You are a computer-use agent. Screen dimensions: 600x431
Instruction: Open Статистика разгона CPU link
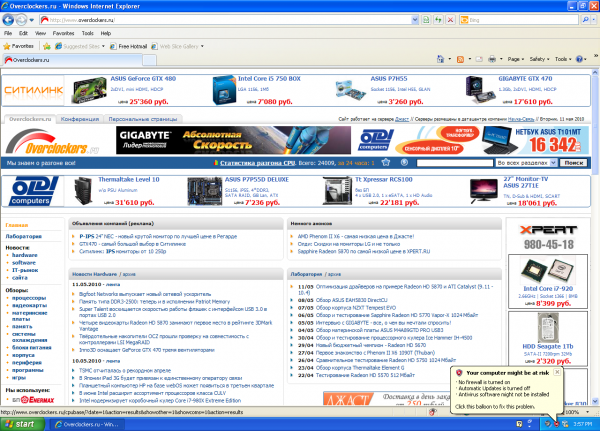(x=258, y=163)
